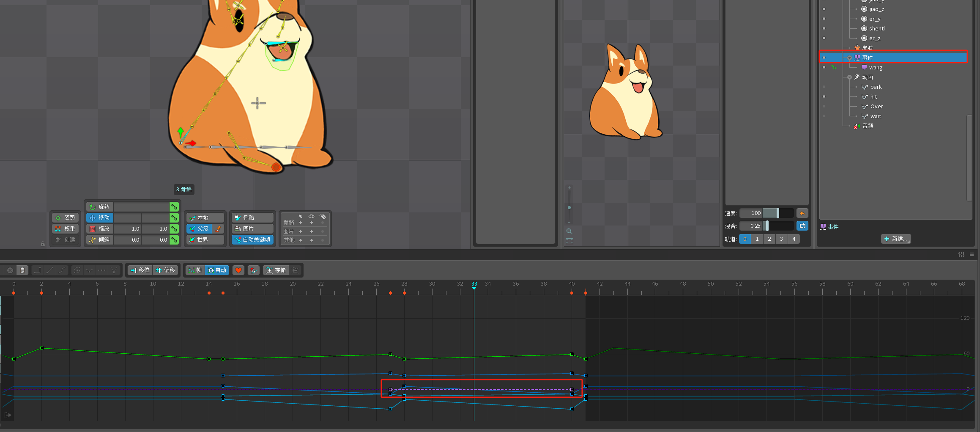Toggle visibility dot for er_z row
This screenshot has height=432, width=980.
tap(824, 38)
